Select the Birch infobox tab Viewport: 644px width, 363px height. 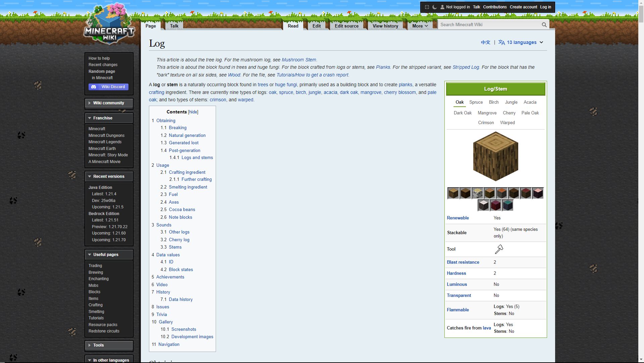point(494,102)
